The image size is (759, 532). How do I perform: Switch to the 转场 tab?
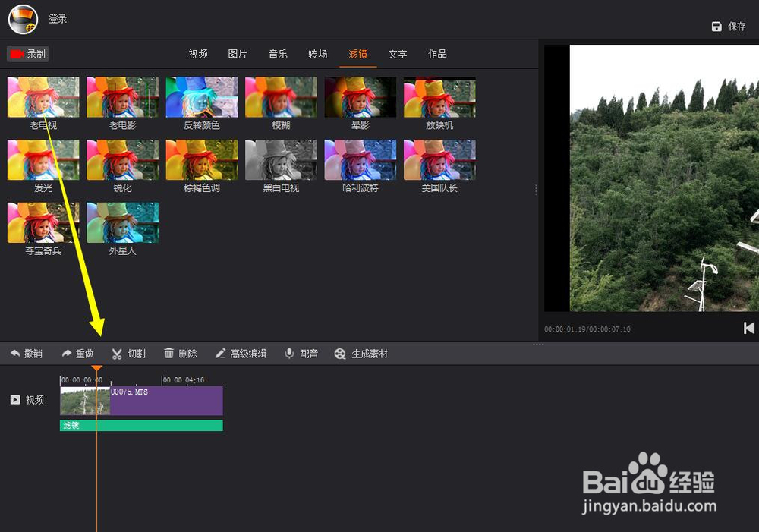click(x=318, y=54)
